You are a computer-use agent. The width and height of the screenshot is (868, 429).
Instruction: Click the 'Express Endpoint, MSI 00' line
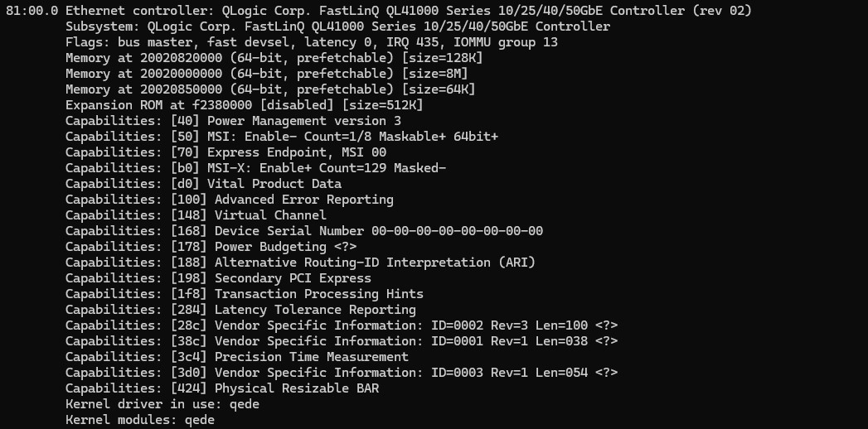pyautogui.click(x=225, y=152)
